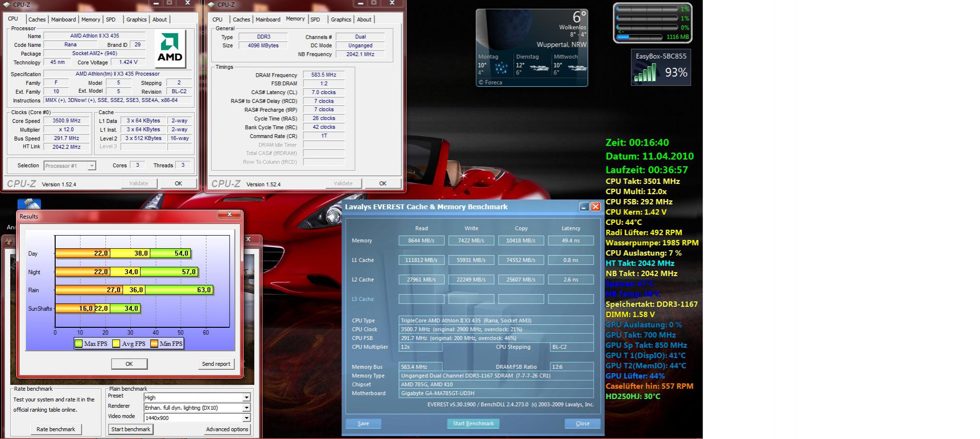
Task: Click the yellow Avg FPS legend swatch
Action: (116, 343)
